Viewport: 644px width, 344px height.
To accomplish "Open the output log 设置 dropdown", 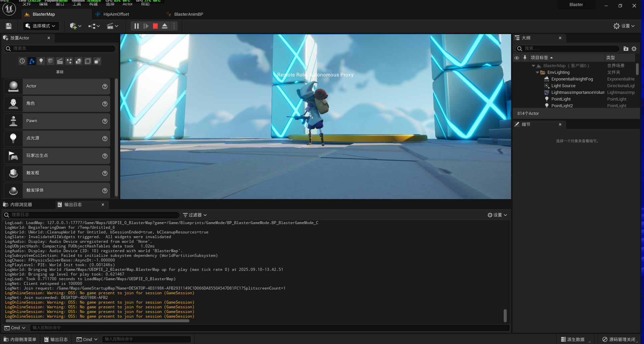I will 497,215.
